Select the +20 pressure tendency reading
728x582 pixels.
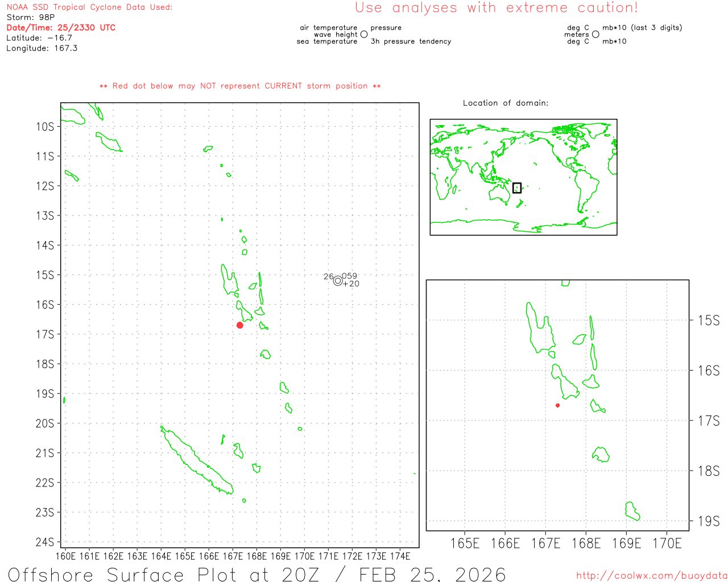[351, 284]
